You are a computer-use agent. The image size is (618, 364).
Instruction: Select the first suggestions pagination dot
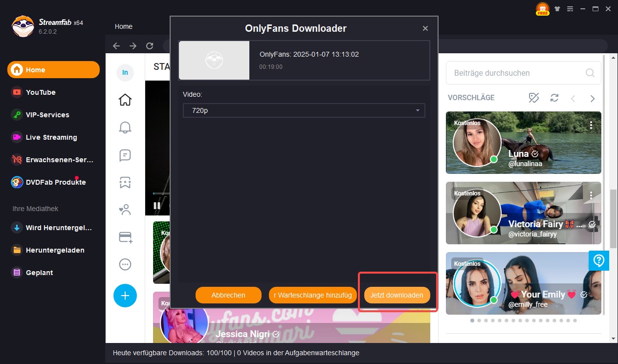click(472, 321)
